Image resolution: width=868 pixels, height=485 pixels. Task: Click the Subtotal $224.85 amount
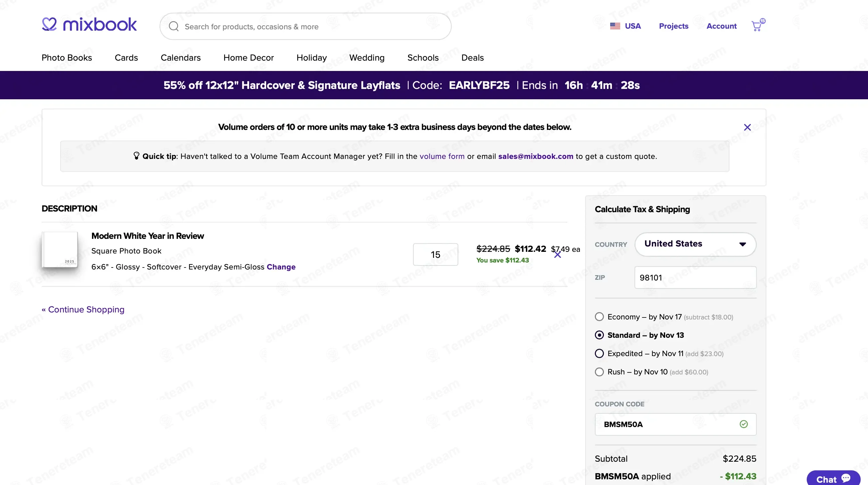[739, 458]
